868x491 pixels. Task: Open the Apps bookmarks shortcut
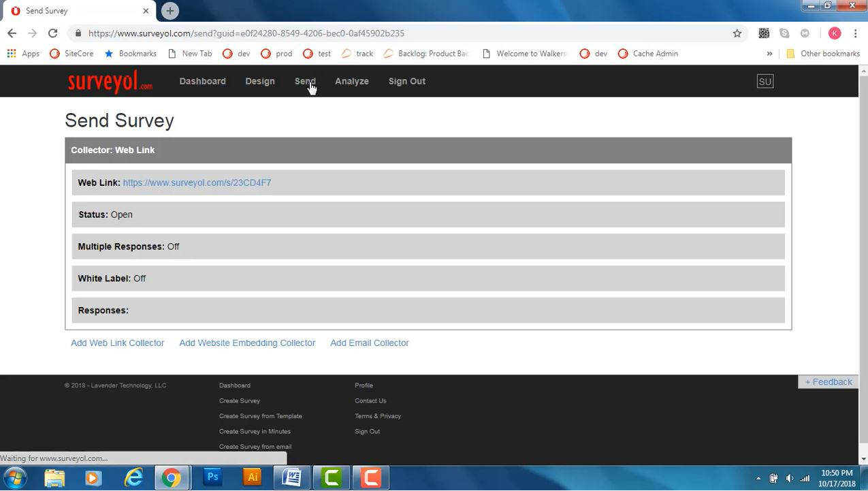(x=23, y=54)
